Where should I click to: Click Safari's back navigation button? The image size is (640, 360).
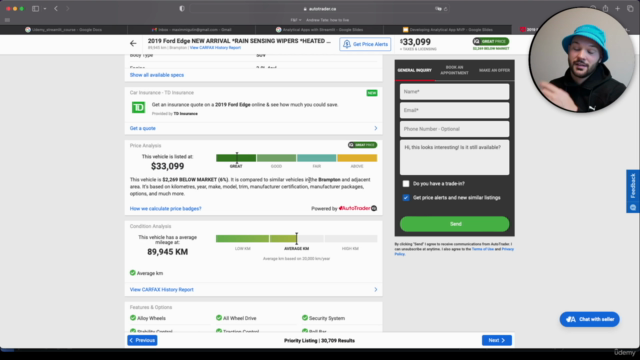point(56,9)
